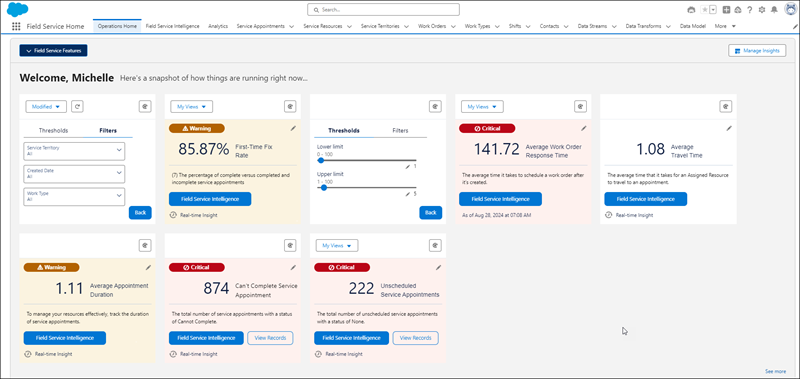
Task: Edit Average Travel Time card via pencil
Action: click(x=729, y=129)
